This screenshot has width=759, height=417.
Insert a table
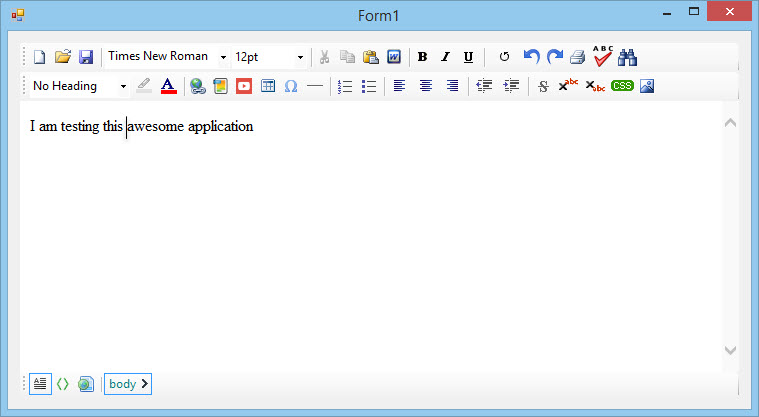tap(268, 86)
